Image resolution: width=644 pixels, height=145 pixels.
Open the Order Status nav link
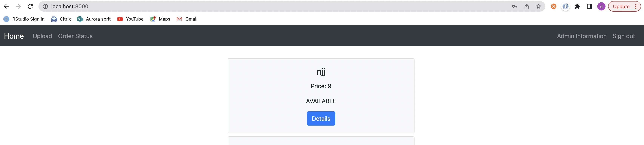click(75, 36)
